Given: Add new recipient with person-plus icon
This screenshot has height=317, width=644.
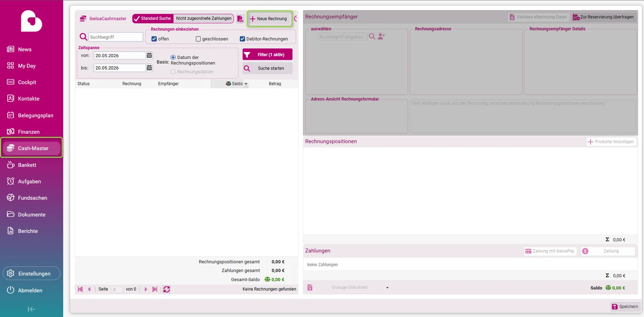Looking at the screenshot, I should tap(382, 36).
